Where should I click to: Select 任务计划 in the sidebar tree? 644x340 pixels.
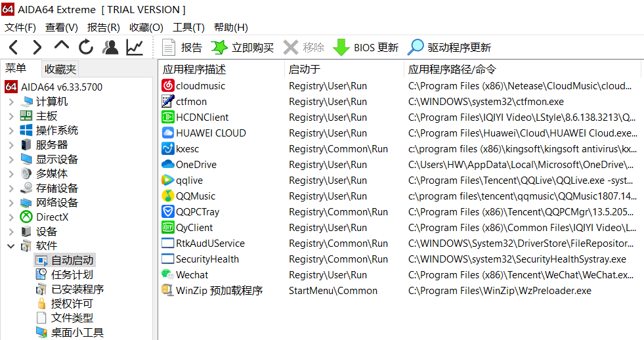coord(72,275)
